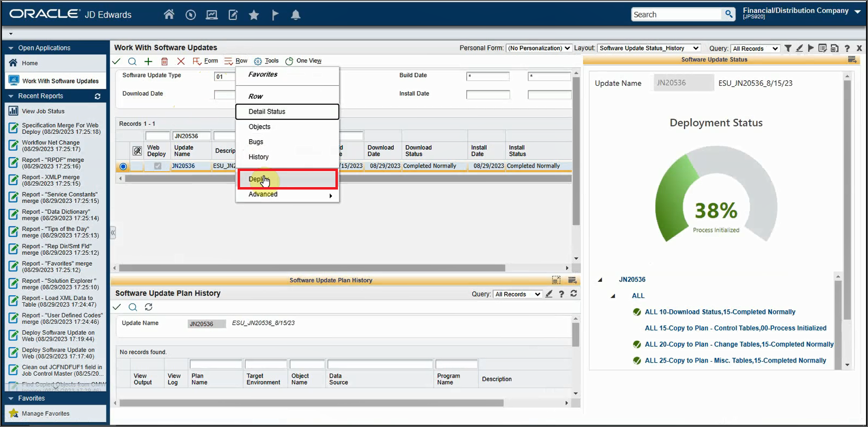Click the Delete trash toolbar icon
Screen dimensions: 868x427
[164, 61]
